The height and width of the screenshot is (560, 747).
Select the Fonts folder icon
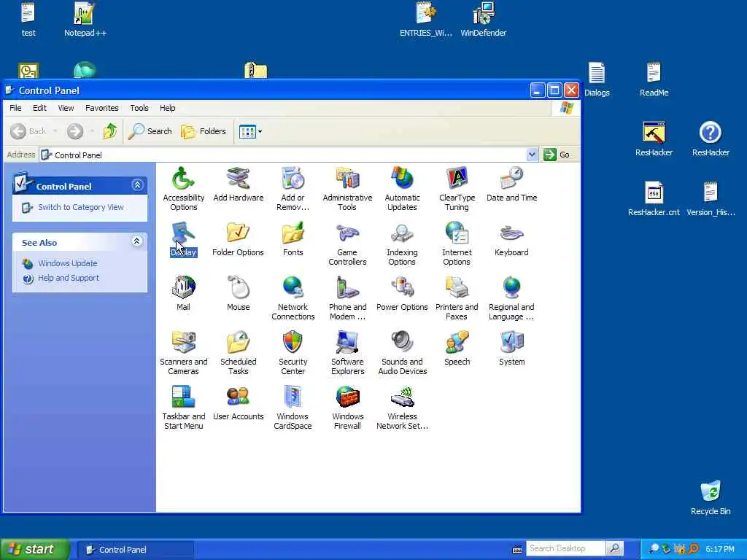click(293, 233)
